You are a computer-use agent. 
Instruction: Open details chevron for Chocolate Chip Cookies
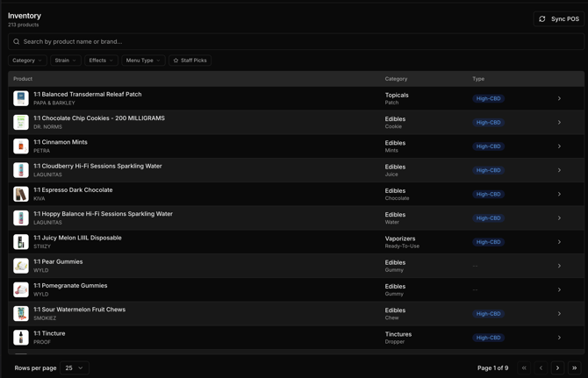tap(559, 123)
